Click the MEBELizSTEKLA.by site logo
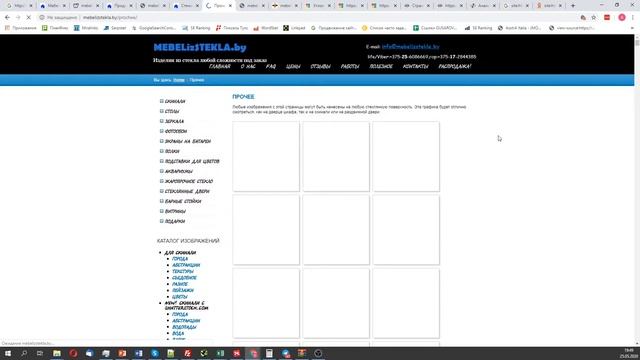The image size is (640, 360). pyautogui.click(x=200, y=47)
